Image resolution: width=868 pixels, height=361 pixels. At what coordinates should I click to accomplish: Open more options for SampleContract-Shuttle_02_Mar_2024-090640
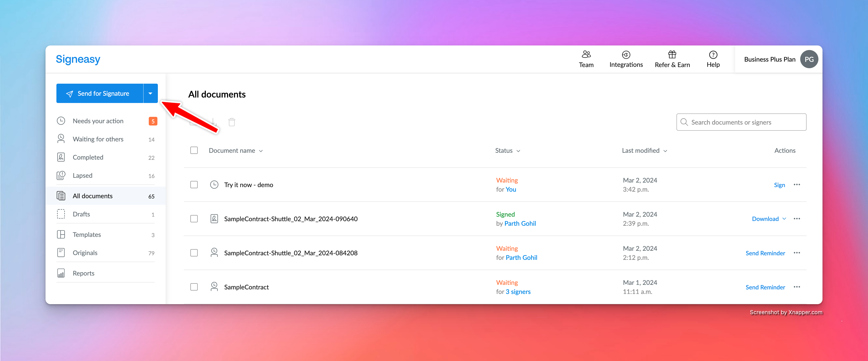coord(797,218)
